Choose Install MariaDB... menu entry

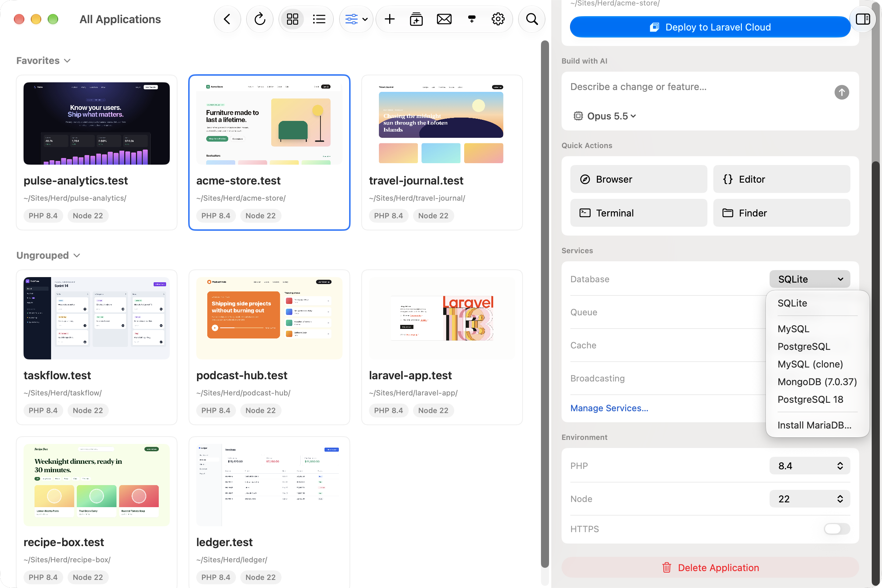[814, 425]
